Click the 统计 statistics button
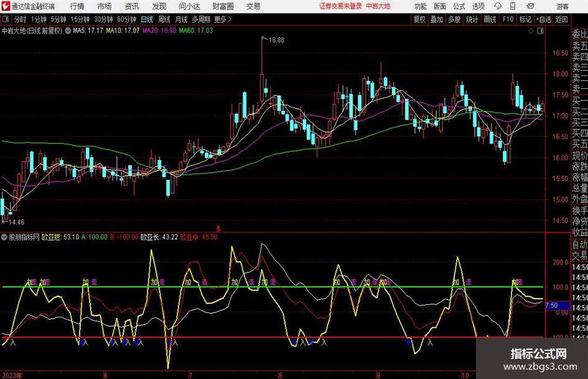588x379 pixels. click(472, 19)
